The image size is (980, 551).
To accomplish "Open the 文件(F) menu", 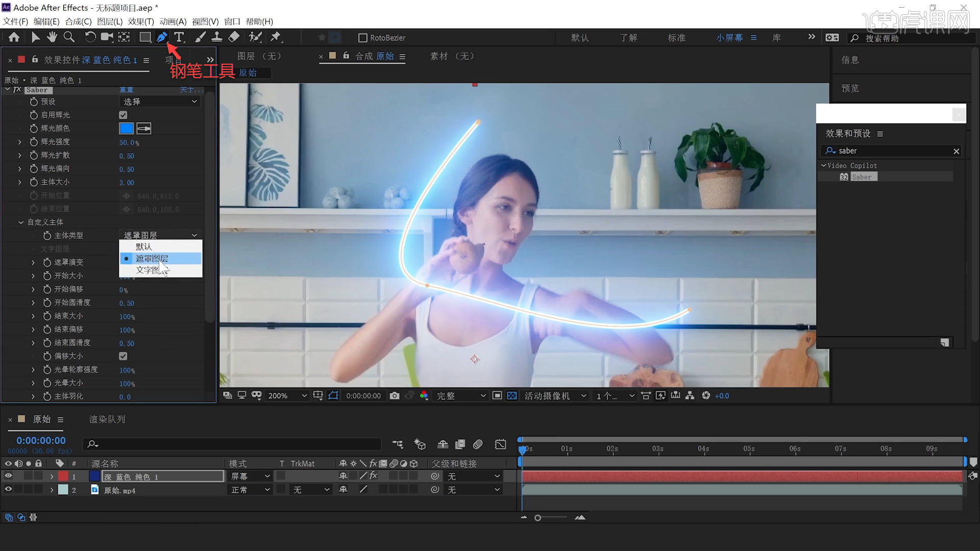I will 15,21.
